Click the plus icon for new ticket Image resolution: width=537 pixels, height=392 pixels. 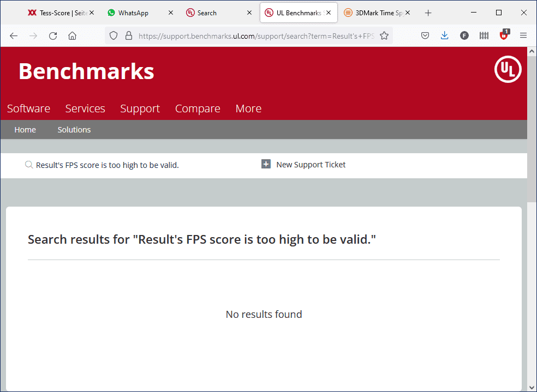266,164
